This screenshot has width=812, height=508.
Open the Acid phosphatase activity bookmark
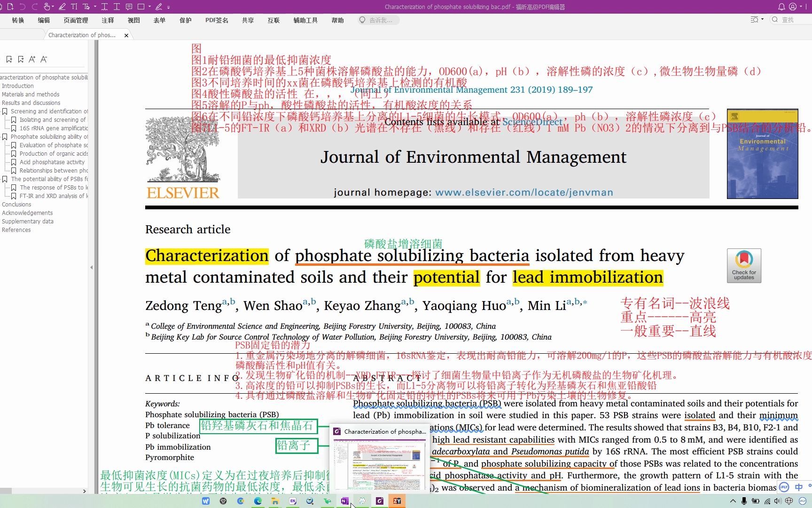point(52,162)
